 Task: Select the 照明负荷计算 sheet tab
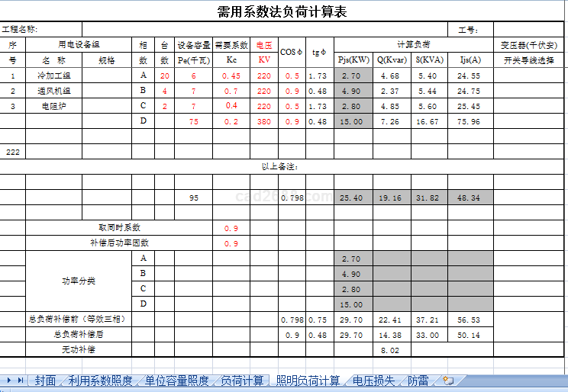tap(308, 381)
